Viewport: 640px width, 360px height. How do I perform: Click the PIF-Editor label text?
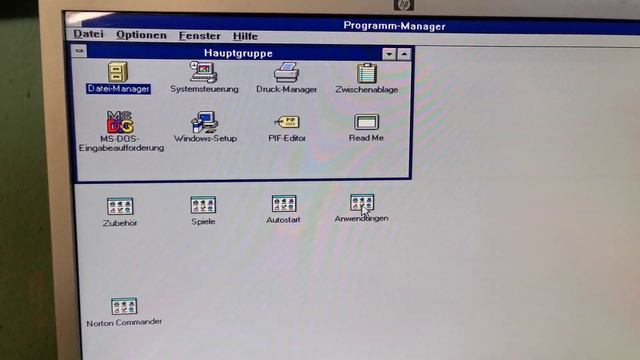287,138
